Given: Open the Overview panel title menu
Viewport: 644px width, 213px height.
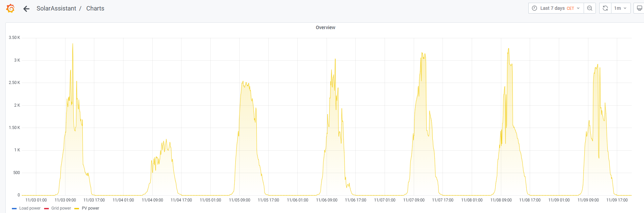Looking at the screenshot, I should click(325, 27).
